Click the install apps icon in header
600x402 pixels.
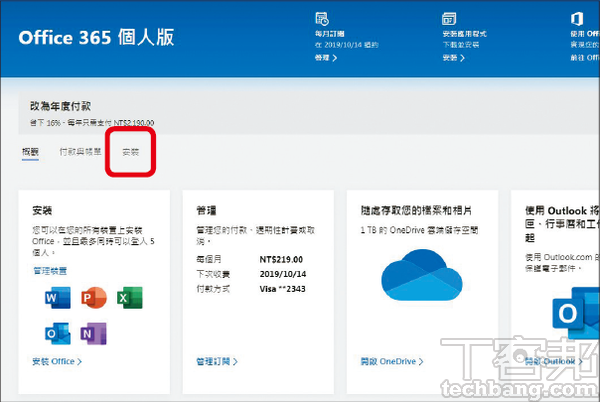(x=449, y=18)
